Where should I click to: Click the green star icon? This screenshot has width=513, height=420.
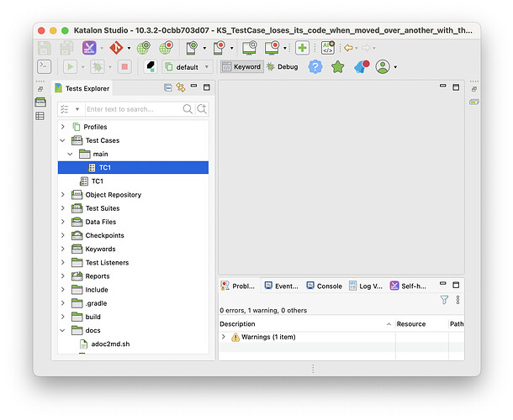click(337, 67)
